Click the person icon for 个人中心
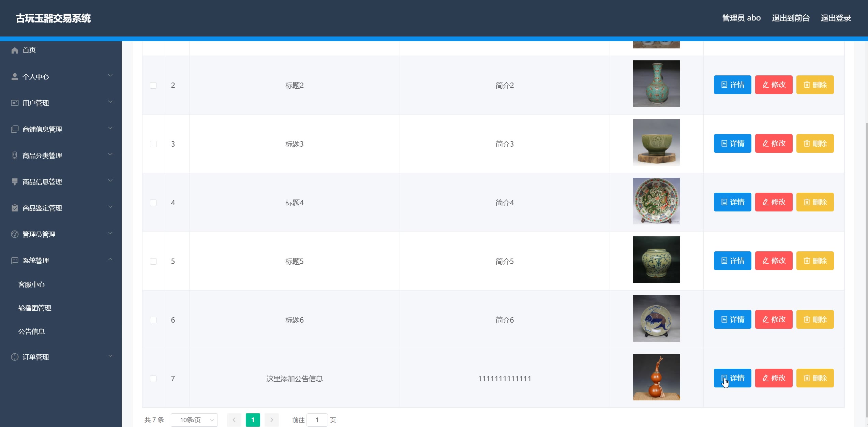This screenshot has height=427, width=868. (15, 77)
